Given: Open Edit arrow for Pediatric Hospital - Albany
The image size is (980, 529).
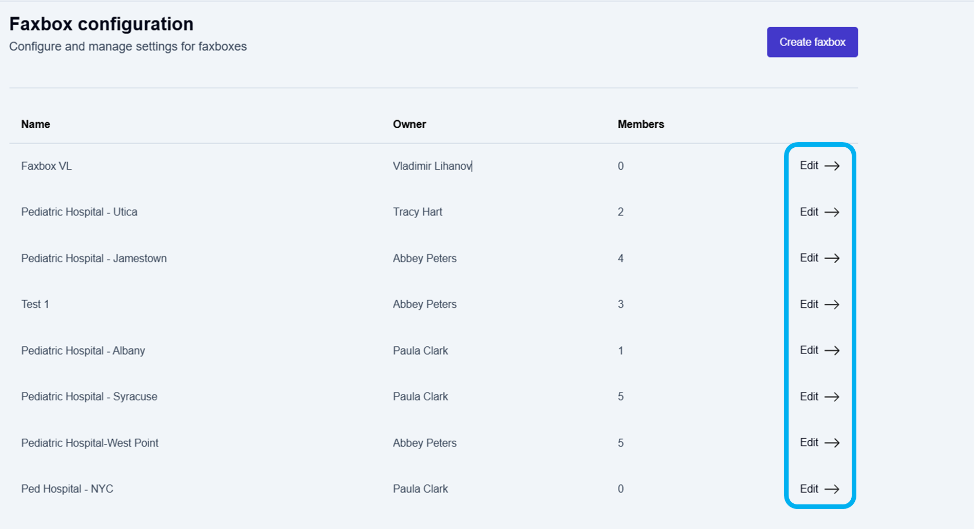Looking at the screenshot, I should [819, 350].
